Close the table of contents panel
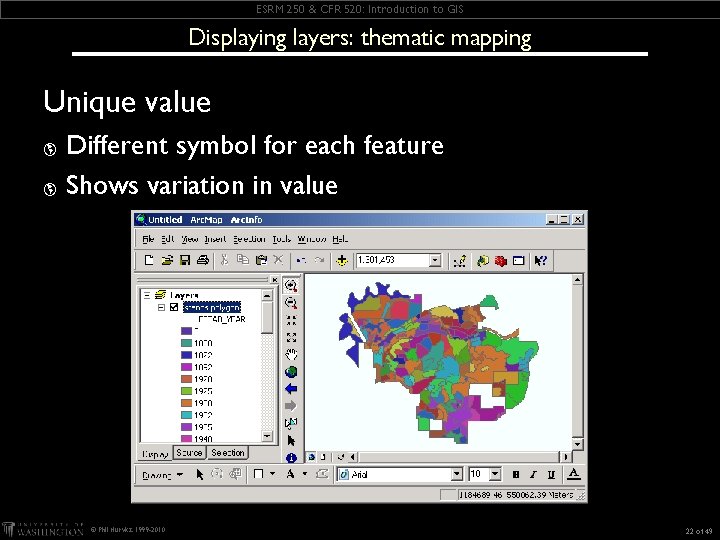The width and height of the screenshot is (720, 540). point(274,280)
